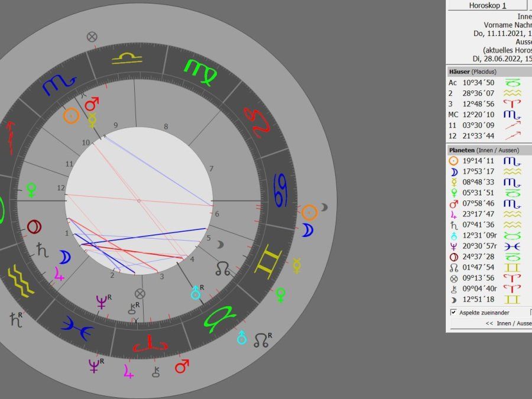
Task: Select the inner orange Sun glyph in Scorpio
Action: (x=72, y=116)
